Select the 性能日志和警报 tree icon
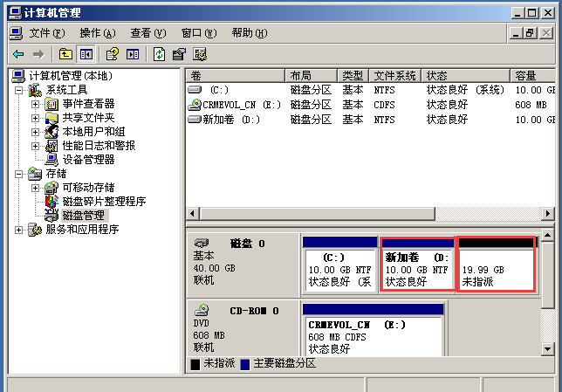The image size is (562, 392). (51, 146)
